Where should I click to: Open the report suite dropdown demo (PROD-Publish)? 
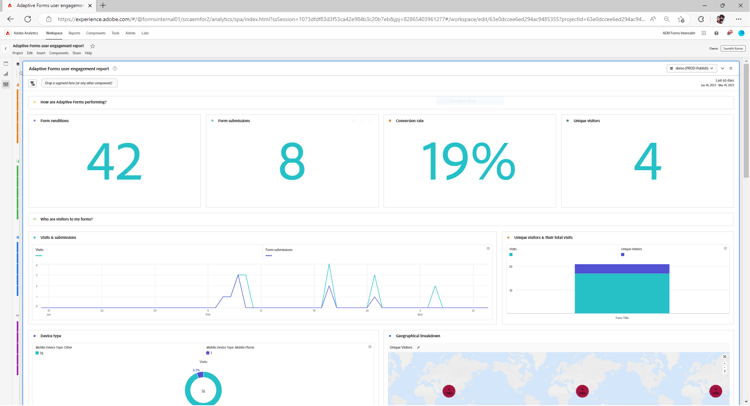(692, 68)
